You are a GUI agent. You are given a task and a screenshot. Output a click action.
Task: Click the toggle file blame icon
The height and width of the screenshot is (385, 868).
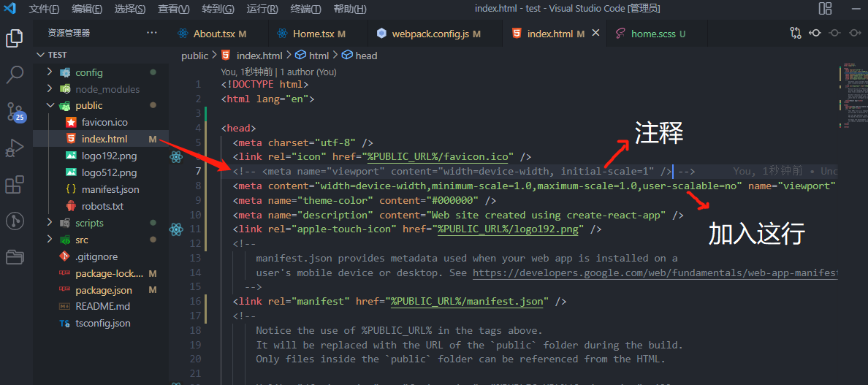click(815, 33)
